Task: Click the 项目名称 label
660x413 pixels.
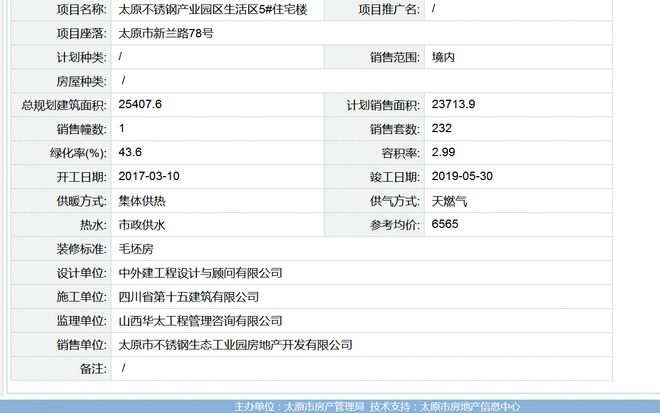Action: point(82,9)
